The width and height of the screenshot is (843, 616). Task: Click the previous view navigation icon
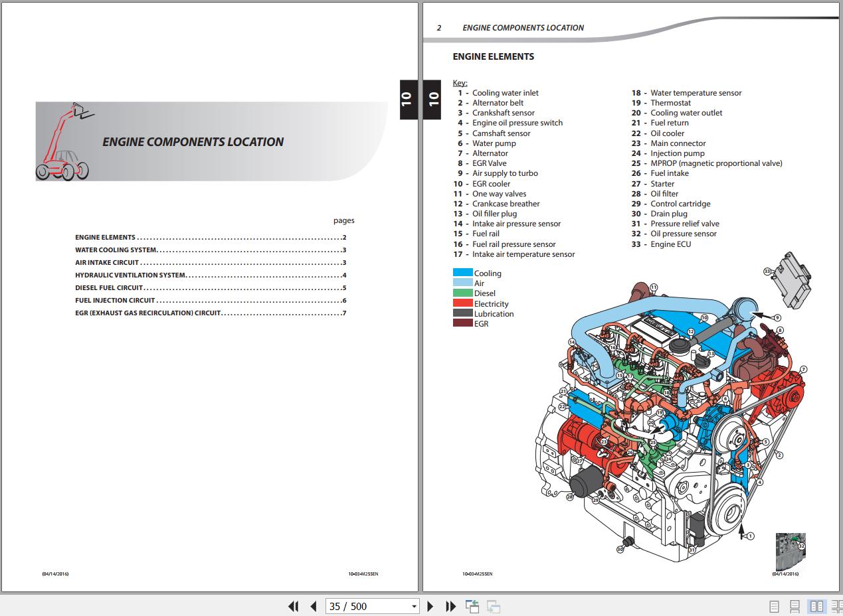(x=472, y=606)
